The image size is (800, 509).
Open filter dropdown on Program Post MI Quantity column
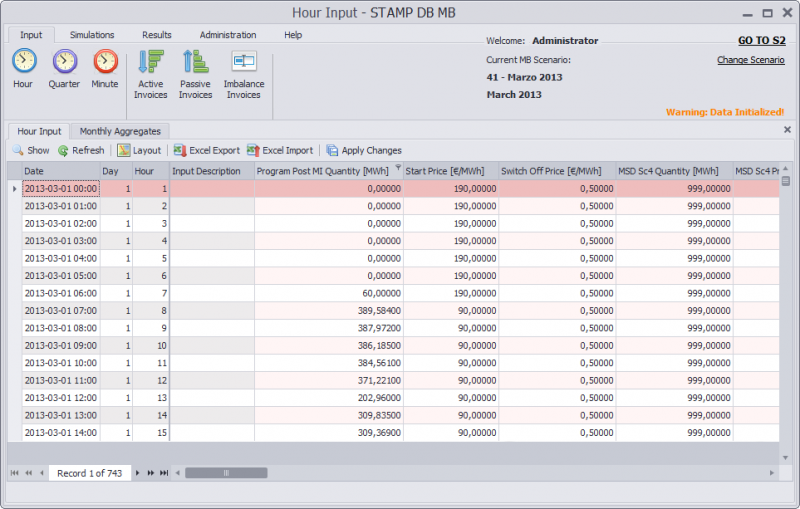pos(398,169)
